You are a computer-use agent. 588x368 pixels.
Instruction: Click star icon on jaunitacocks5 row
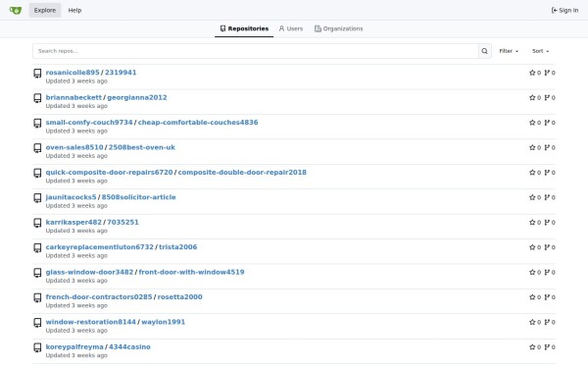532,197
